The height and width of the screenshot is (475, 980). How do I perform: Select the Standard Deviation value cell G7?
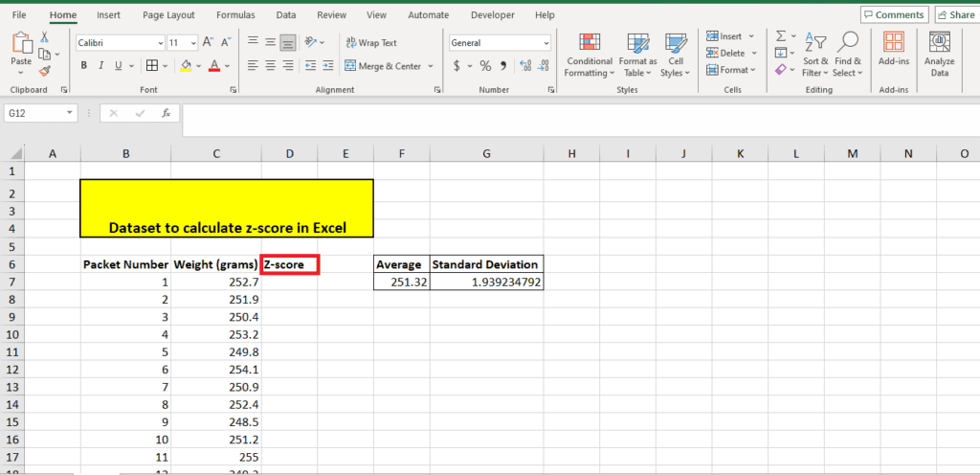pyautogui.click(x=486, y=283)
